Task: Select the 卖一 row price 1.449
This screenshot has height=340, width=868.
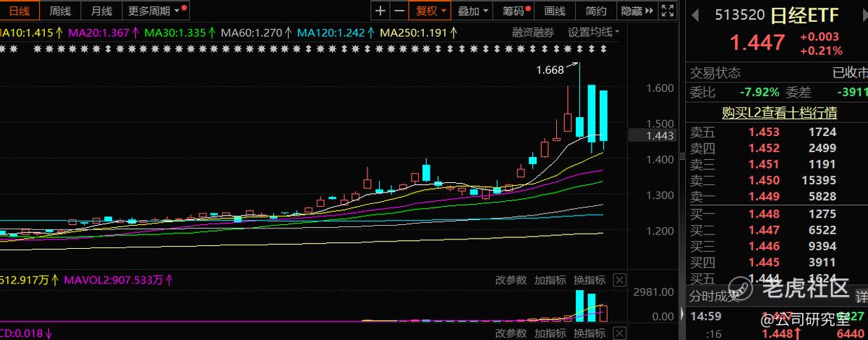Action: pos(764,197)
